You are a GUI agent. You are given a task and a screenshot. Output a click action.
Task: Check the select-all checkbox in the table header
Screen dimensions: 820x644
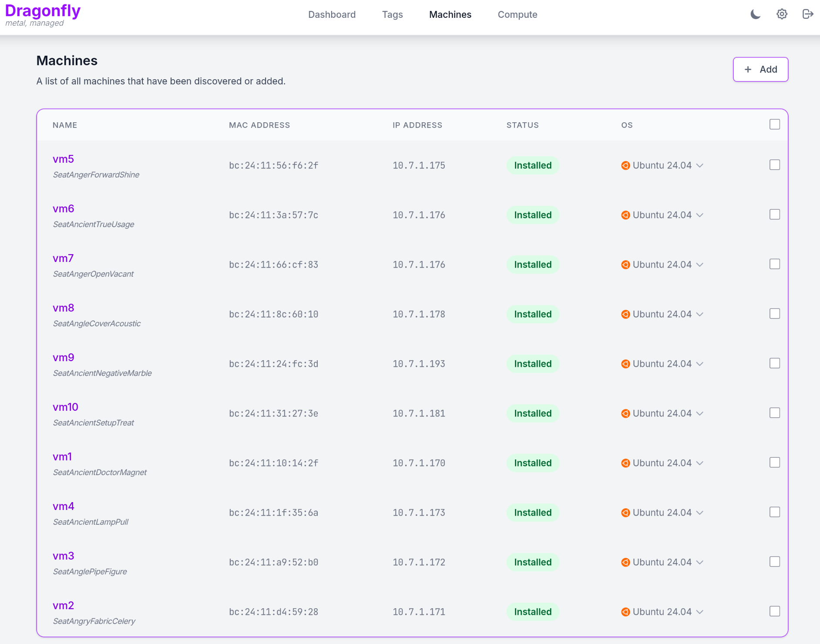click(774, 124)
